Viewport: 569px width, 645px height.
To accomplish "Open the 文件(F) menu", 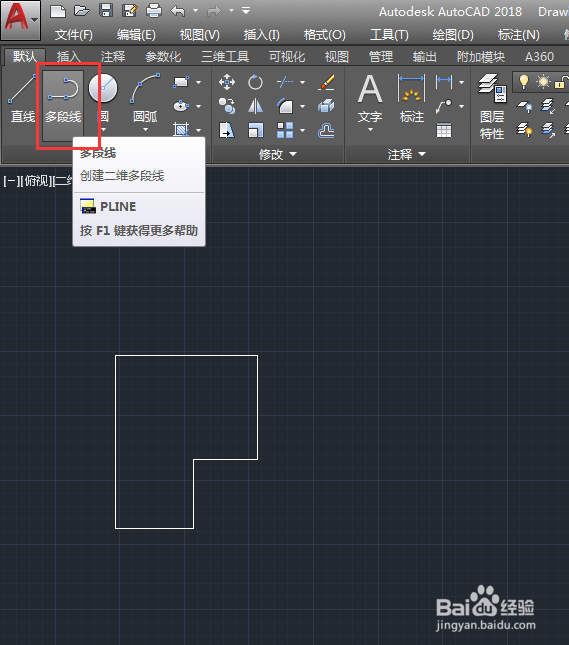I will pyautogui.click(x=74, y=35).
